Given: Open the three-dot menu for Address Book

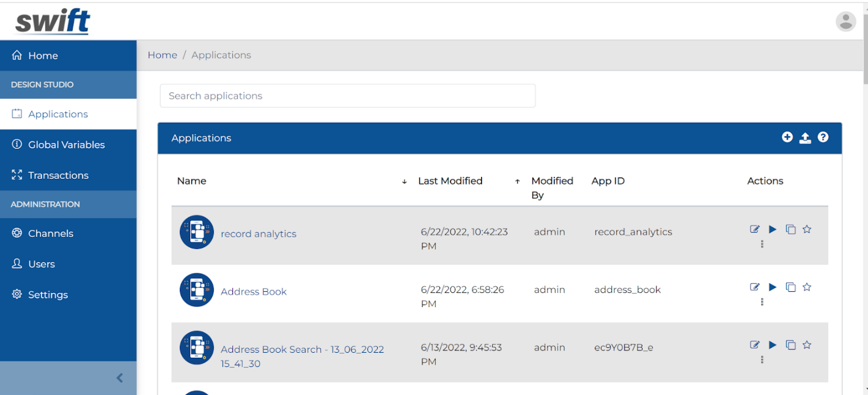Looking at the screenshot, I should (x=762, y=302).
